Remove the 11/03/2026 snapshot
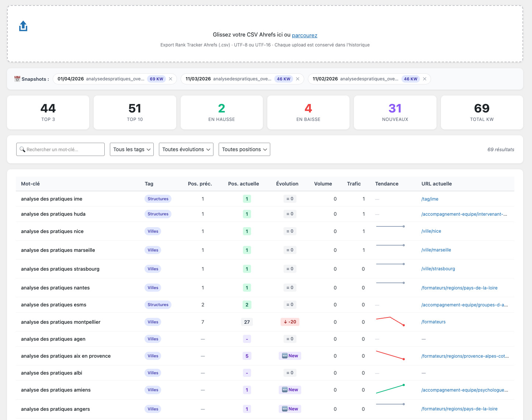Image resolution: width=532 pixels, height=420 pixels. 298,79
